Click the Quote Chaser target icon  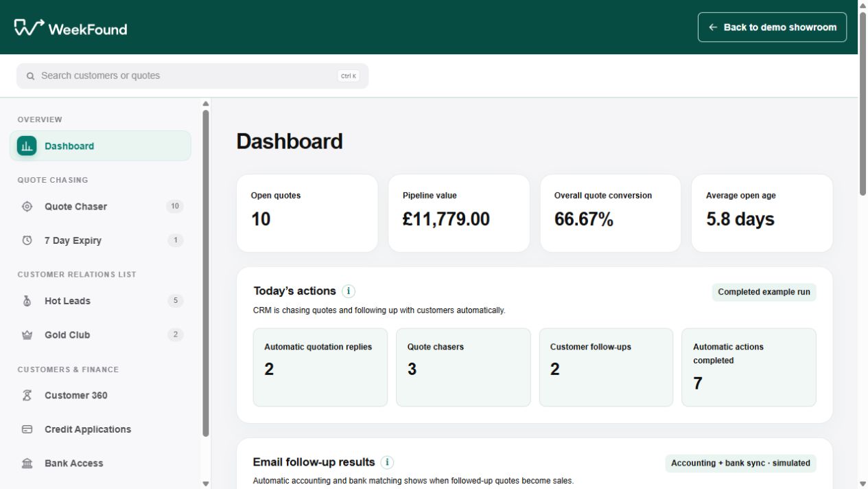pyautogui.click(x=27, y=206)
